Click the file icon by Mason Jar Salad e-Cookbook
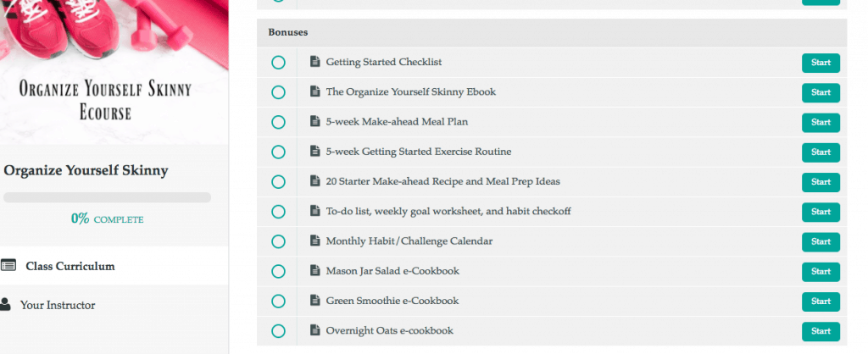Image resolution: width=868 pixels, height=354 pixels. (x=315, y=270)
